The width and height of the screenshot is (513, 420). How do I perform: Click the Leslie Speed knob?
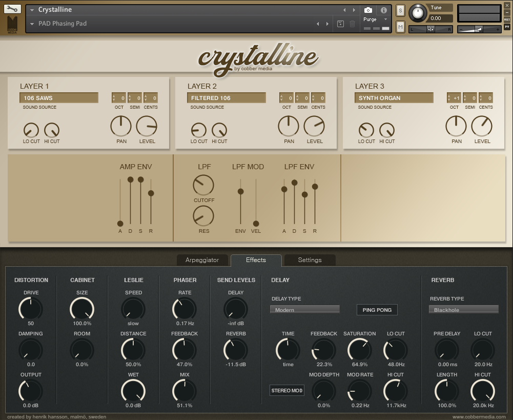point(133,309)
